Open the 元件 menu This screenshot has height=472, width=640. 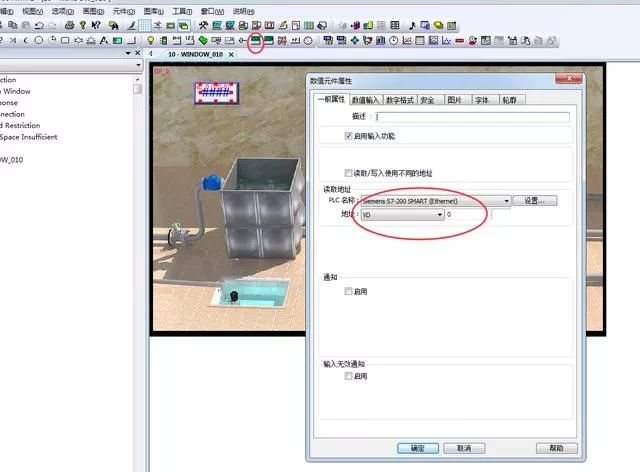123,11
